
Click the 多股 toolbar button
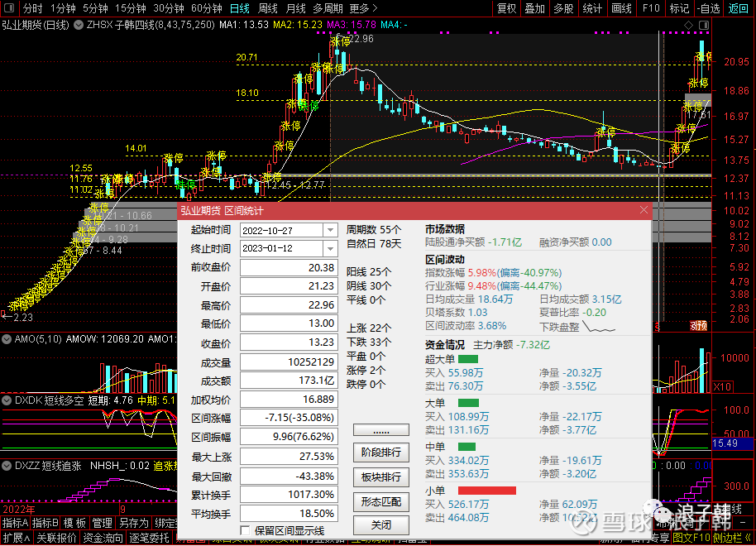click(x=563, y=8)
